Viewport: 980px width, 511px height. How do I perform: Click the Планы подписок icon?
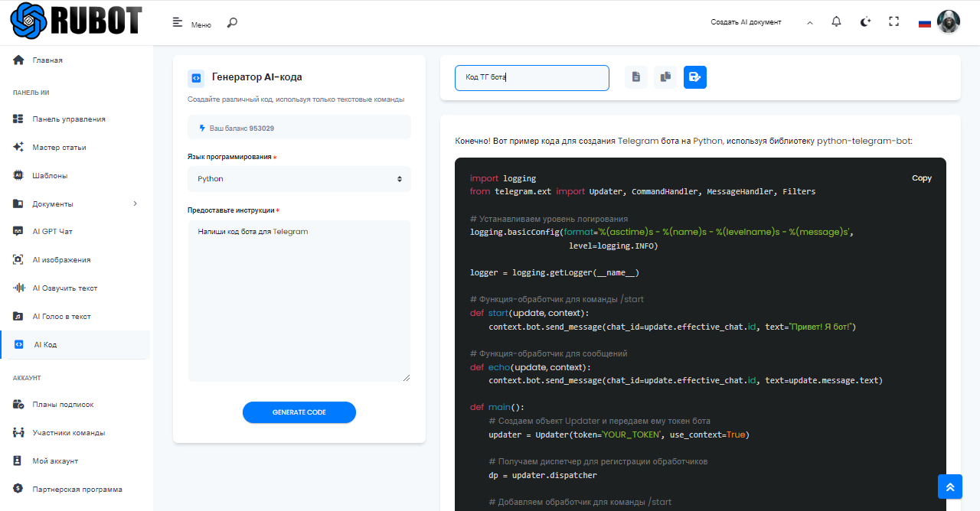click(18, 404)
